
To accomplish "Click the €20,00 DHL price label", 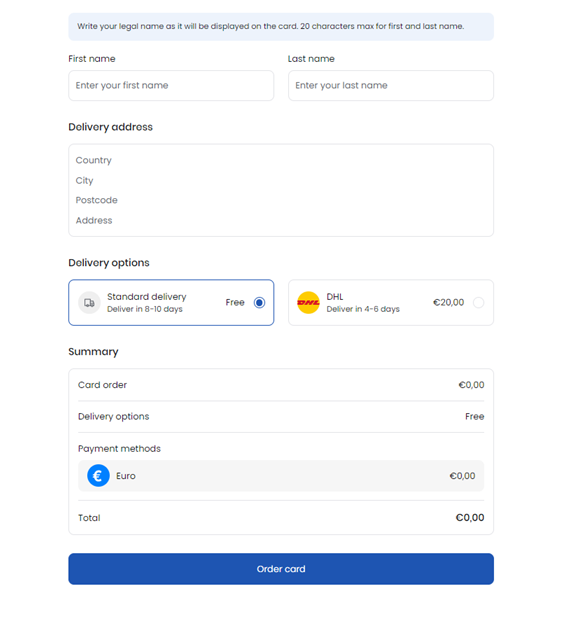I will (448, 303).
